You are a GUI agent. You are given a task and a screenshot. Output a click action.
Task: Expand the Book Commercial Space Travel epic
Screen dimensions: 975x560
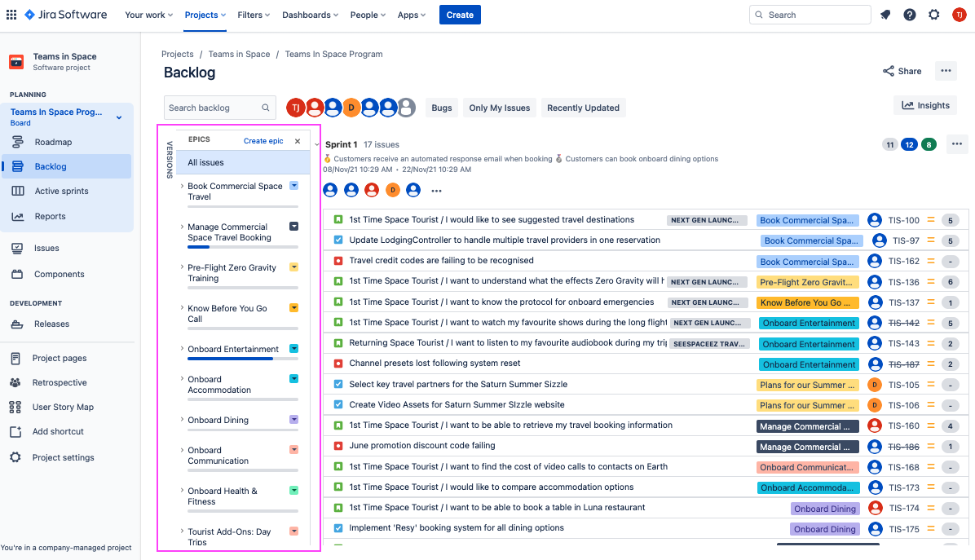(182, 186)
